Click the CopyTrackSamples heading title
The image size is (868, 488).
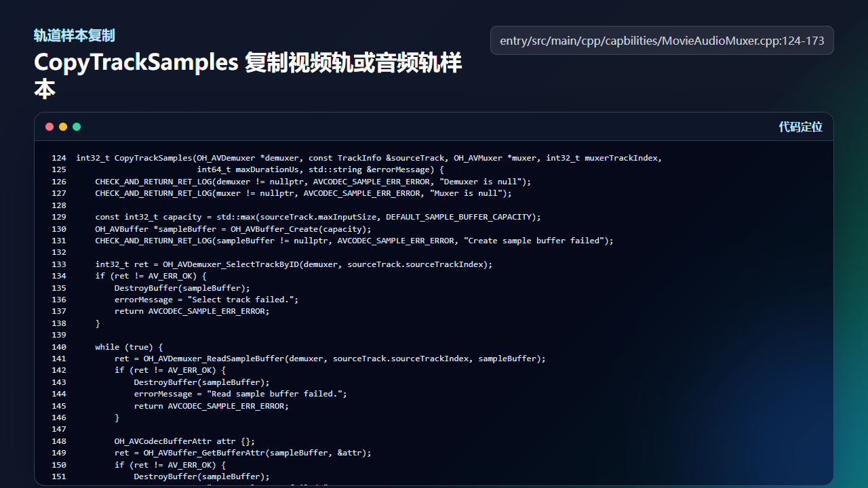coord(248,76)
